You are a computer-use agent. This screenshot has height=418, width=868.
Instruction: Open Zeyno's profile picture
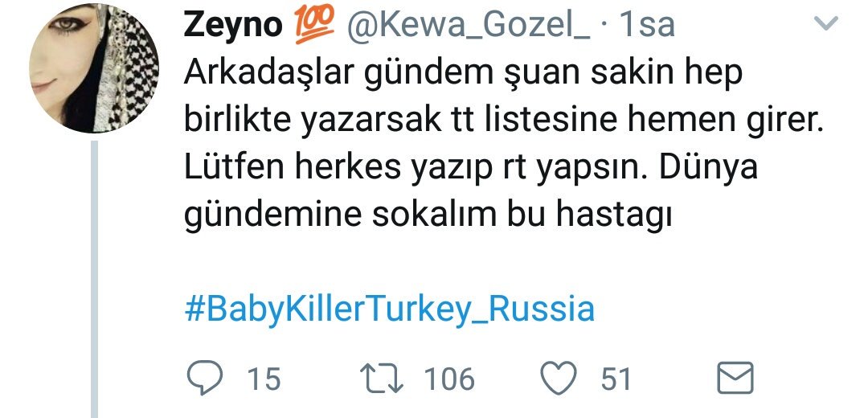pyautogui.click(x=93, y=68)
